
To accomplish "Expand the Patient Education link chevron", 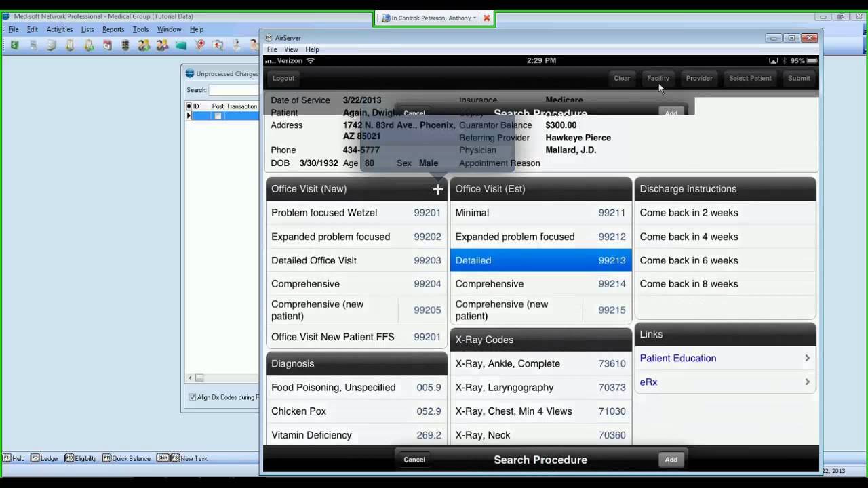I will pyautogui.click(x=807, y=358).
